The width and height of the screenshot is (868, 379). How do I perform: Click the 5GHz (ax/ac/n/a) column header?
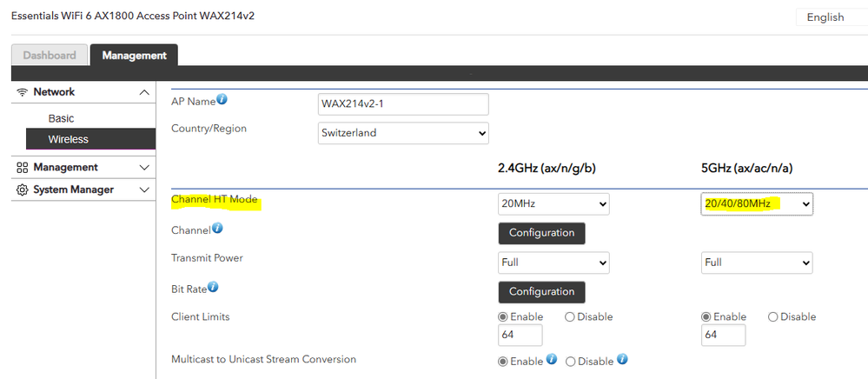click(746, 169)
